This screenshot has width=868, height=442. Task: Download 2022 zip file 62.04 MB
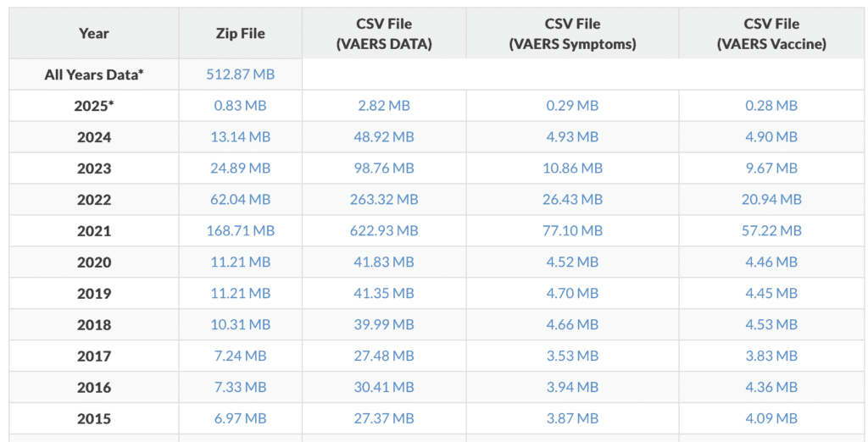tap(240, 200)
